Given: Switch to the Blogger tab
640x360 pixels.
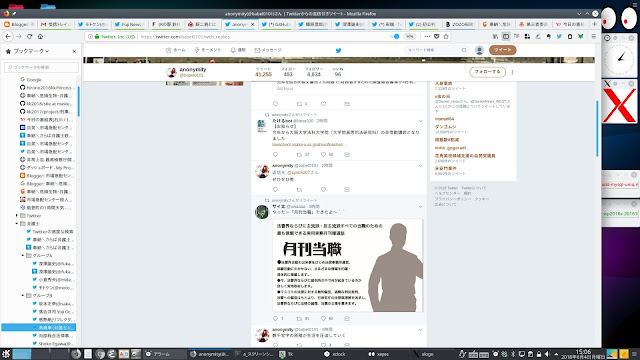Looking at the screenshot, I should point(19,24).
